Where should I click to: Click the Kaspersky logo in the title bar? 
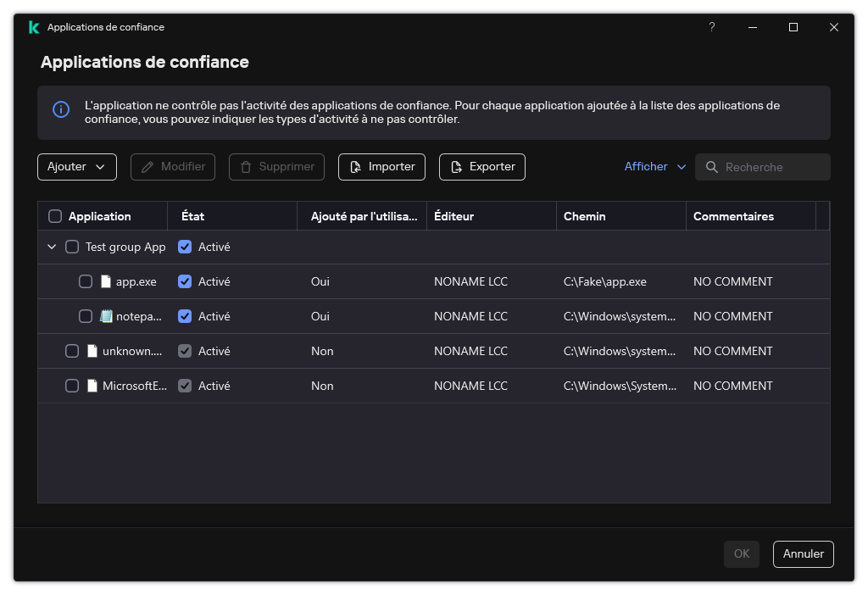point(33,27)
